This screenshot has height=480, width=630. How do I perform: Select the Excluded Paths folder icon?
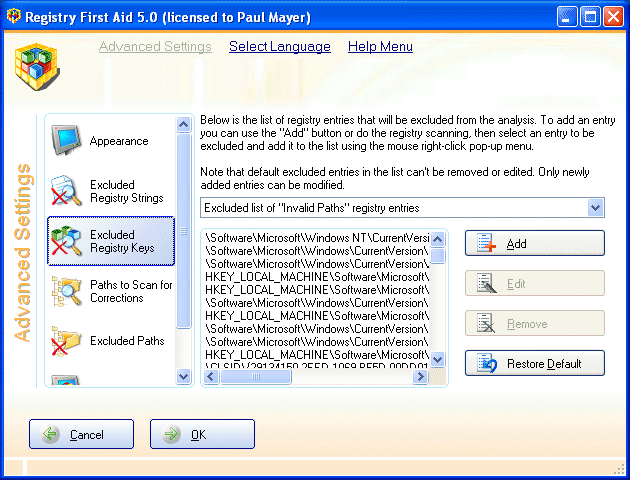(x=68, y=341)
